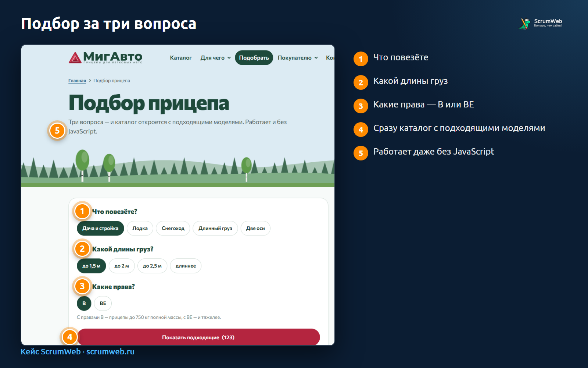Click the Показать подходящие (123) button
This screenshot has height=368, width=588.
(198, 337)
